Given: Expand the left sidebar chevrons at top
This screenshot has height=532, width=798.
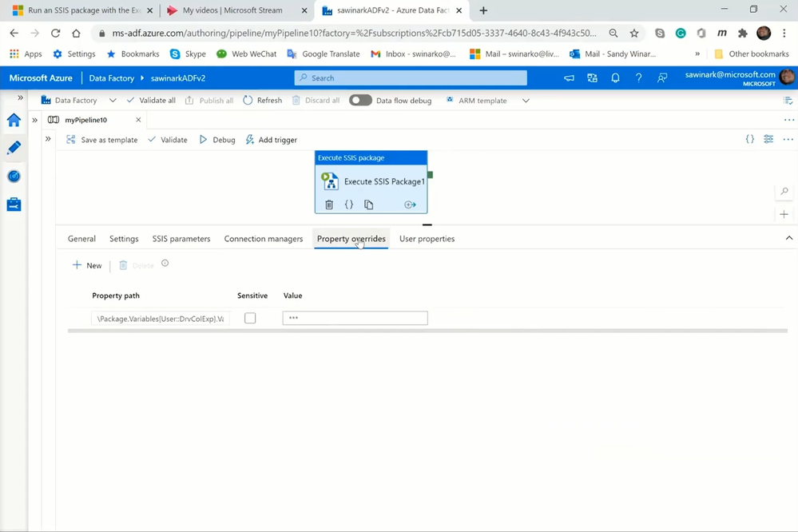Looking at the screenshot, I should coord(20,97).
